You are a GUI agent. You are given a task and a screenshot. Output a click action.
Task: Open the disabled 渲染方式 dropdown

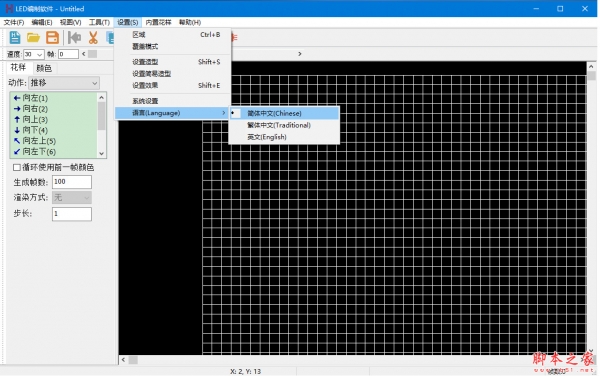point(72,198)
